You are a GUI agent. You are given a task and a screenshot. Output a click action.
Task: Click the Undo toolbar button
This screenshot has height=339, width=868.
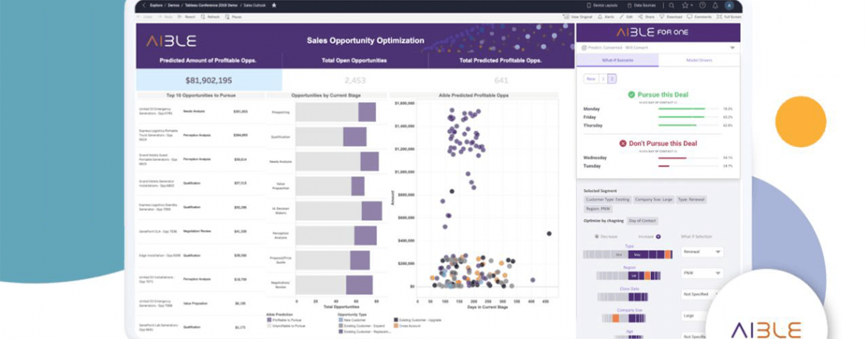(145, 17)
